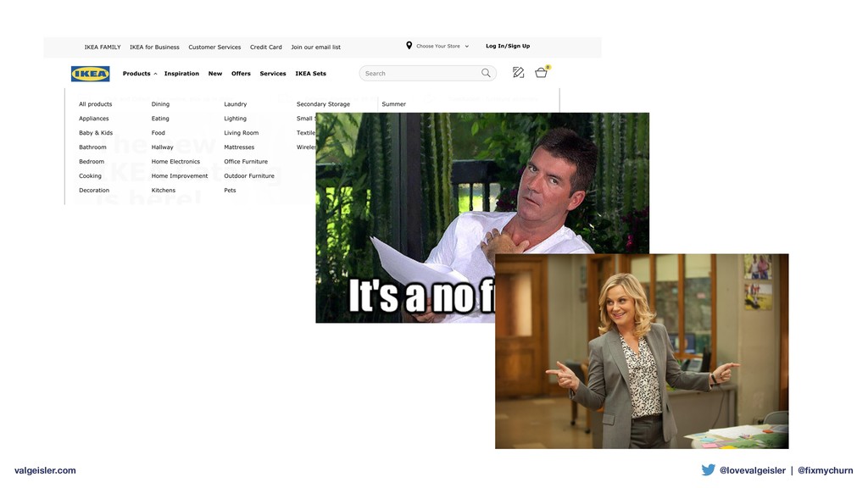868x488 pixels.
Task: Open Customer Services link
Action: pos(214,47)
